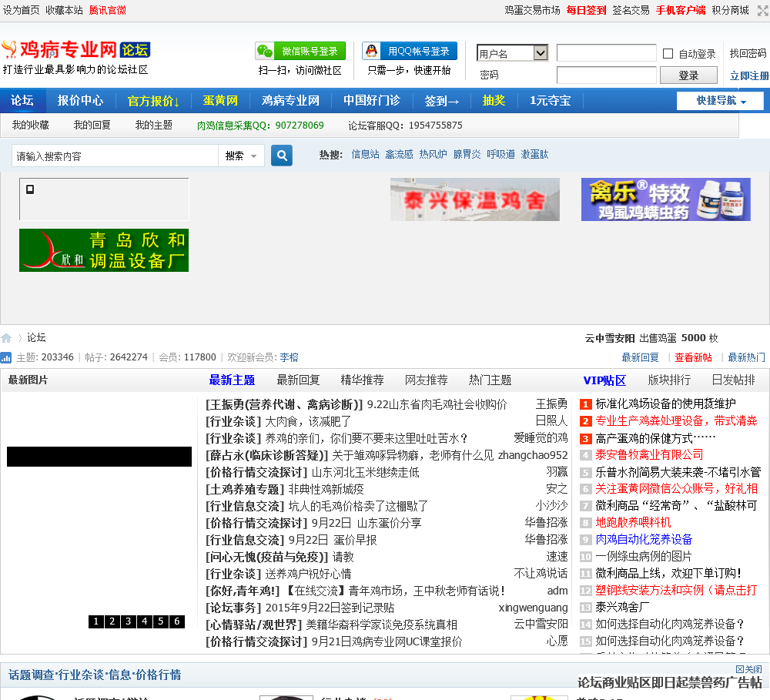Open 中国好门诊 in navigation bar

tap(372, 101)
